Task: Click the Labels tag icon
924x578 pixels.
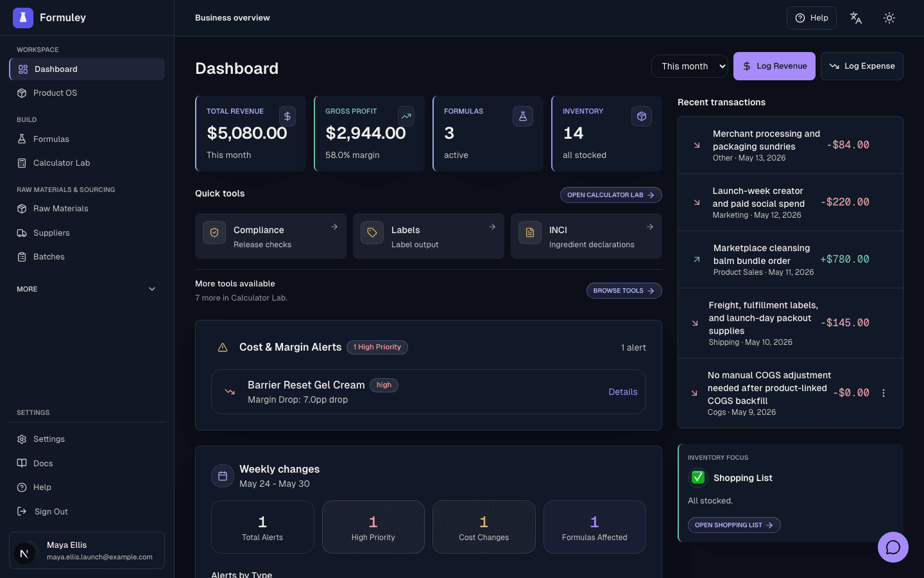Action: 372,232
